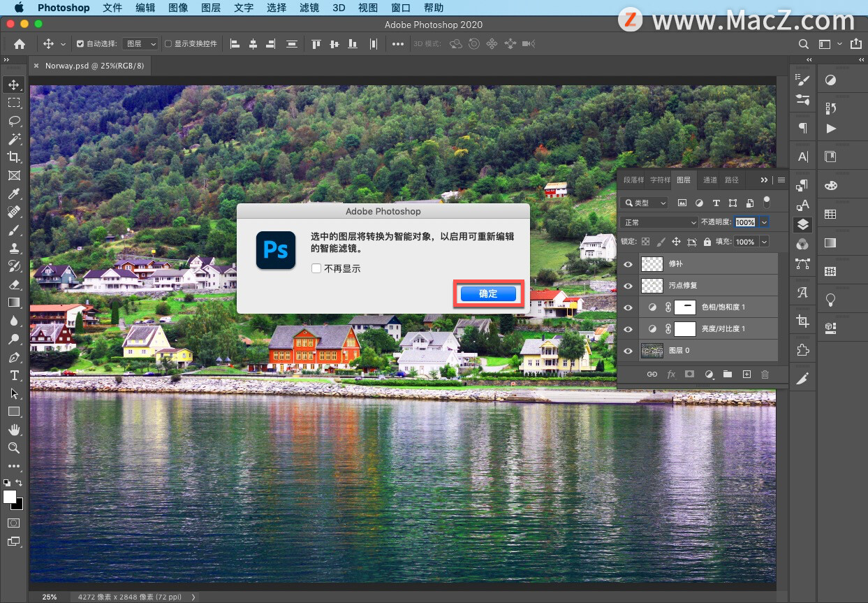This screenshot has height=603, width=868.
Task: Select the Clone Stamp tool
Action: click(14, 248)
